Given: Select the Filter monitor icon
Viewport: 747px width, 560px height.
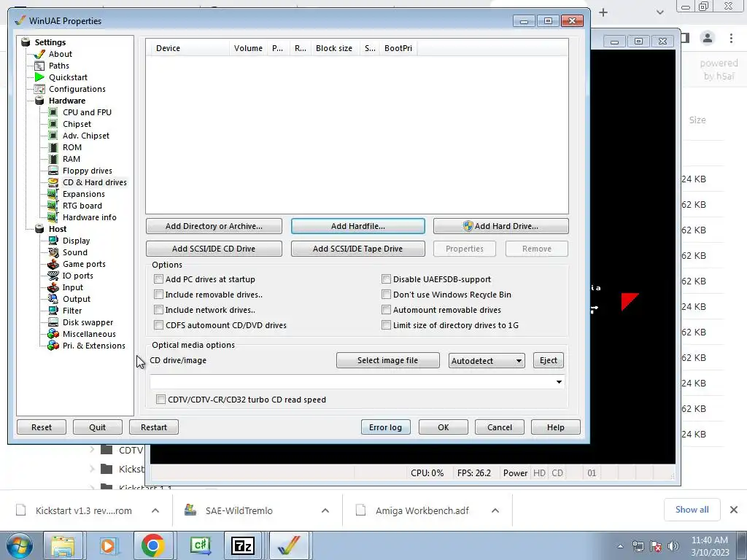Looking at the screenshot, I should click(x=53, y=311).
